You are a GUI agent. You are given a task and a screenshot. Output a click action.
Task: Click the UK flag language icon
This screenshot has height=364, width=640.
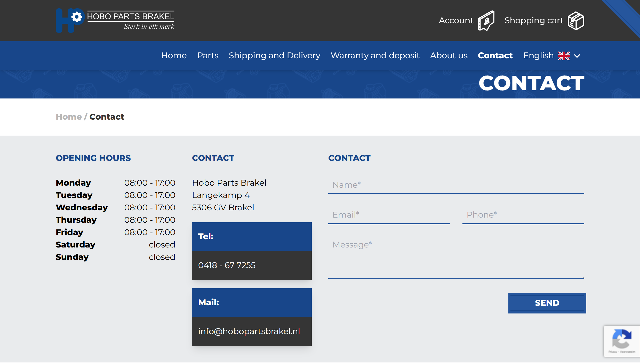click(x=564, y=56)
